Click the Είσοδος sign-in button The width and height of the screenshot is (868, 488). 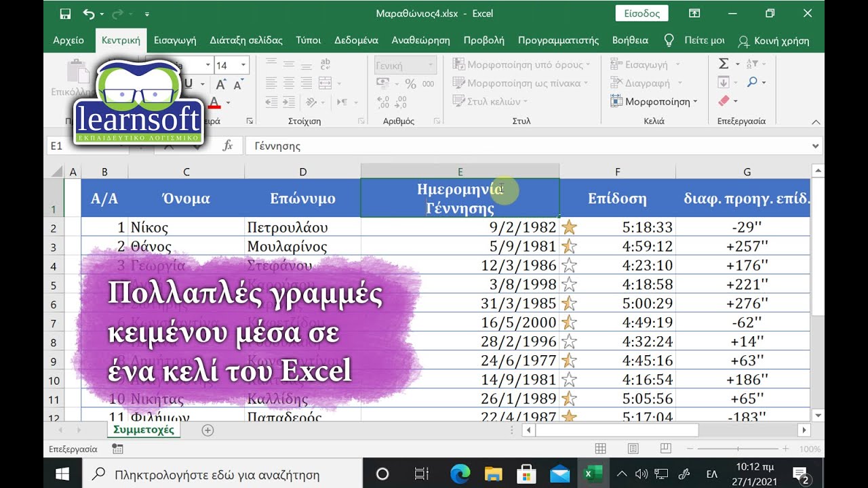tap(642, 14)
